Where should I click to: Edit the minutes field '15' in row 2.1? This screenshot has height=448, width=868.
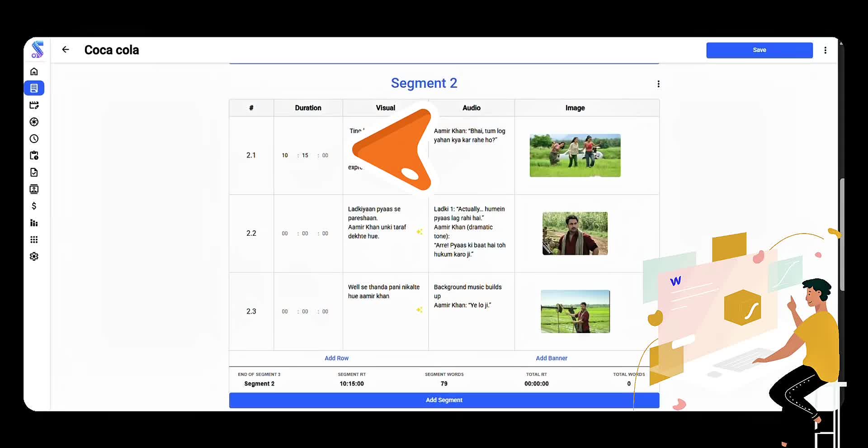[305, 155]
